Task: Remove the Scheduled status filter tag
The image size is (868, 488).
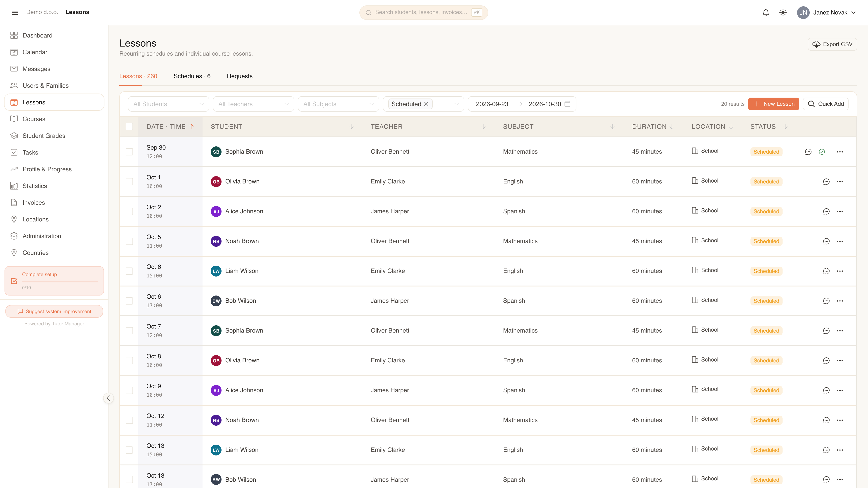Action: tap(426, 104)
